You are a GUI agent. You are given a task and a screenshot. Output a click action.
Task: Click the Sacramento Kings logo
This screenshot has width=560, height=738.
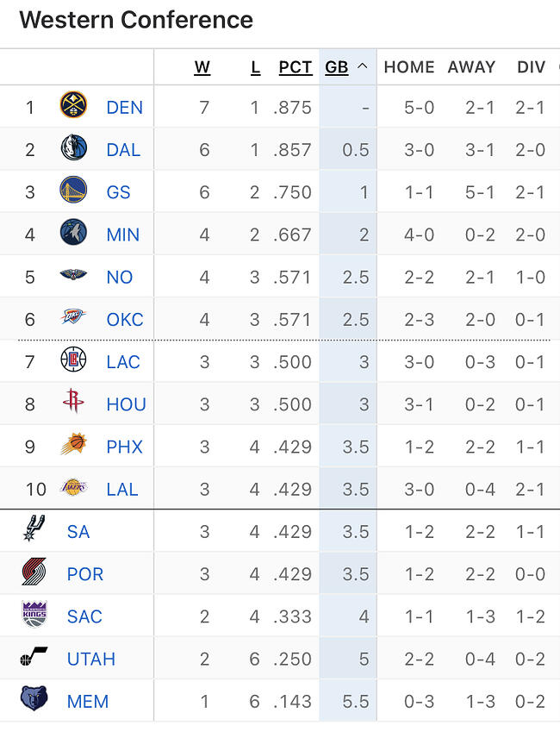pos(34,615)
